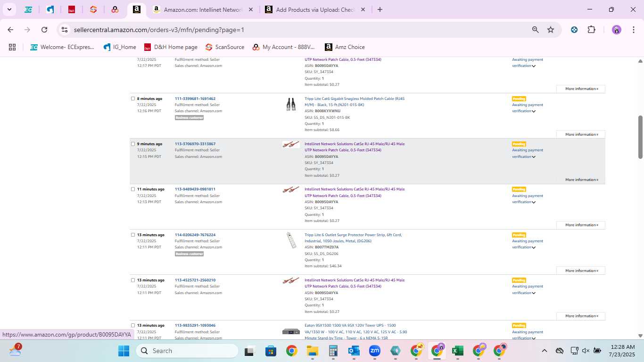
Task: Click the scrollbar down arrow
Action: pyautogui.click(x=640, y=336)
